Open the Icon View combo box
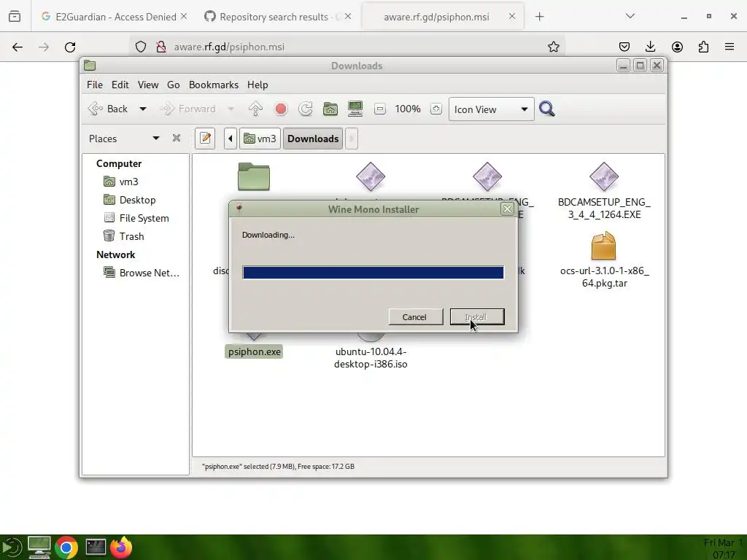The width and height of the screenshot is (747, 560). point(491,109)
